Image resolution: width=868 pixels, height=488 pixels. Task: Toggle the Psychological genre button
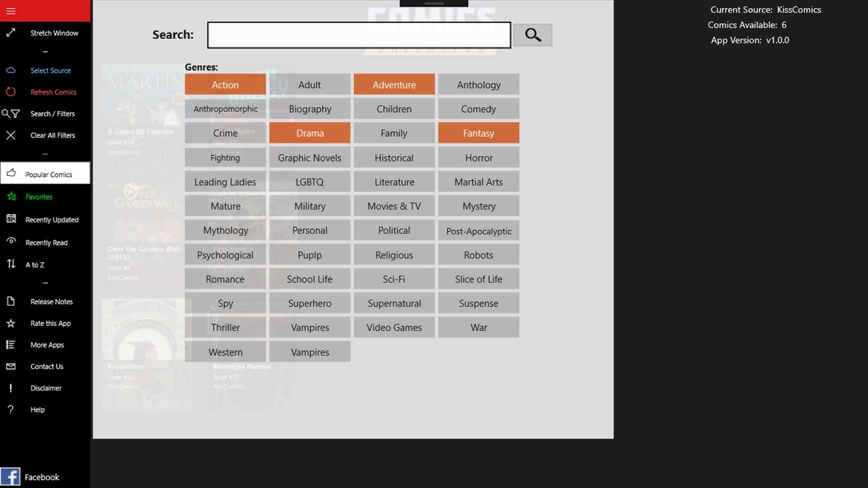click(x=225, y=255)
